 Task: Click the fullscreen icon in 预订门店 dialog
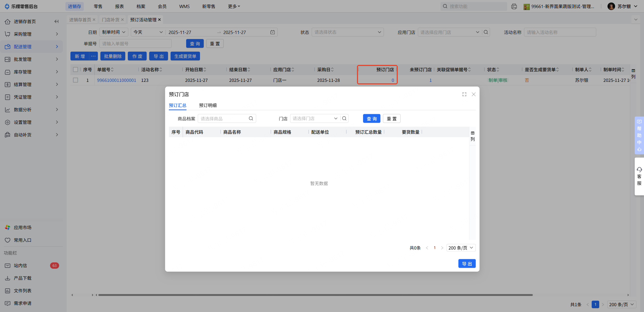tap(464, 94)
